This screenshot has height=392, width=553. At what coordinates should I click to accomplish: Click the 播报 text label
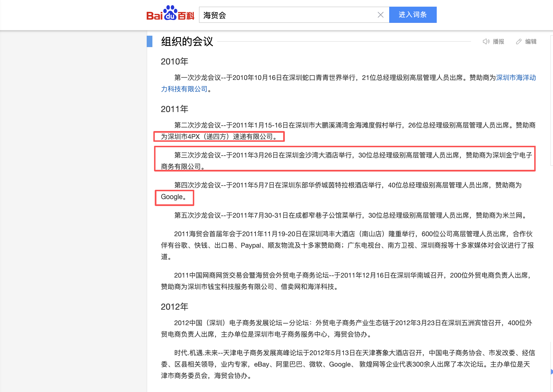(498, 42)
